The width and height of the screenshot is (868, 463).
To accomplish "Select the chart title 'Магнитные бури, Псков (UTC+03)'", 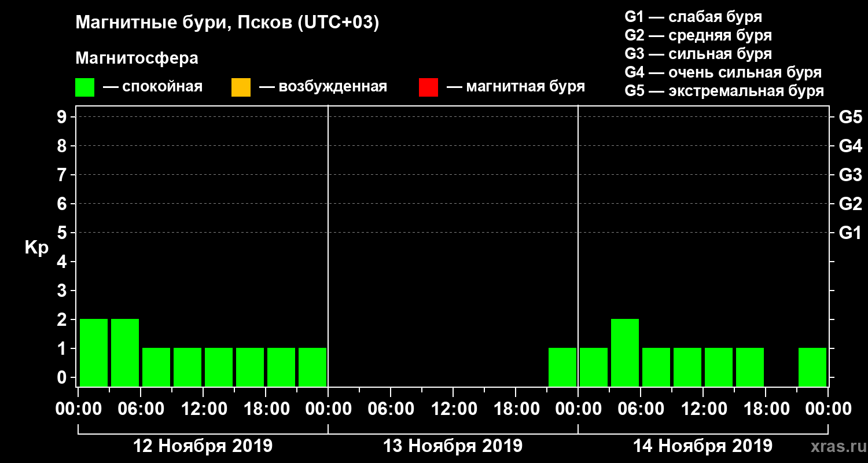I will [227, 23].
